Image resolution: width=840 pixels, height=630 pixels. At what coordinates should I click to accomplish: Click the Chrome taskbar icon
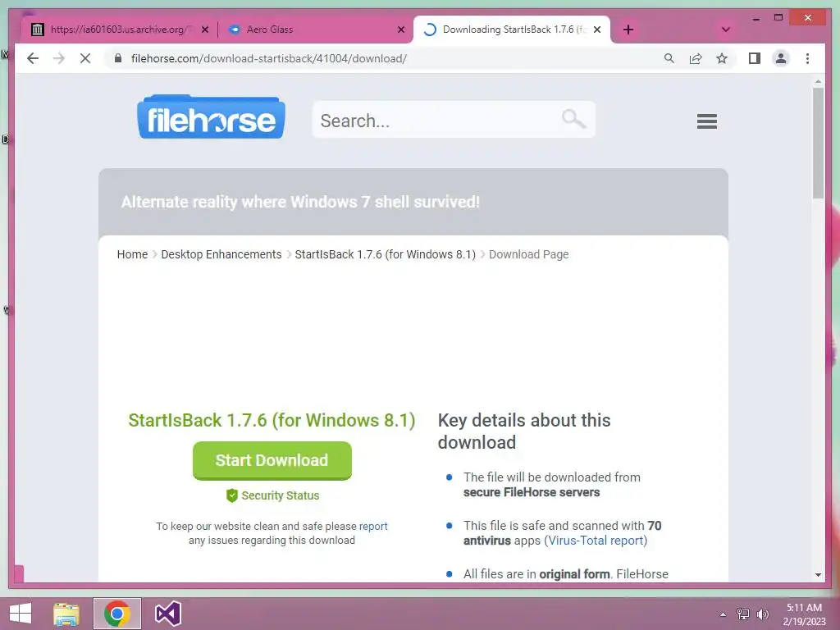click(117, 614)
